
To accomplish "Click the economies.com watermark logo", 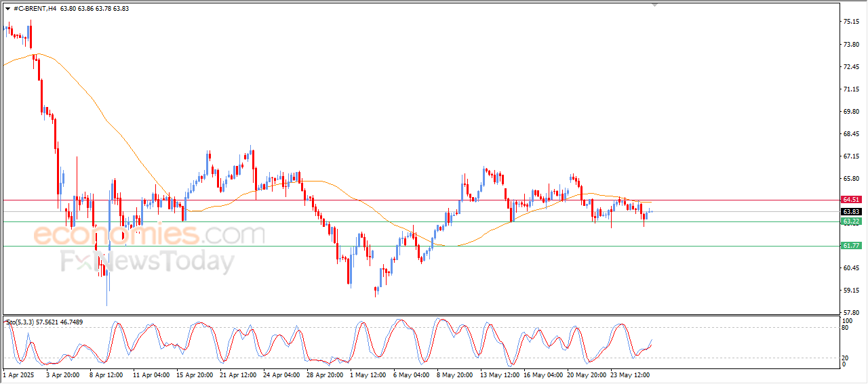I will [149, 235].
